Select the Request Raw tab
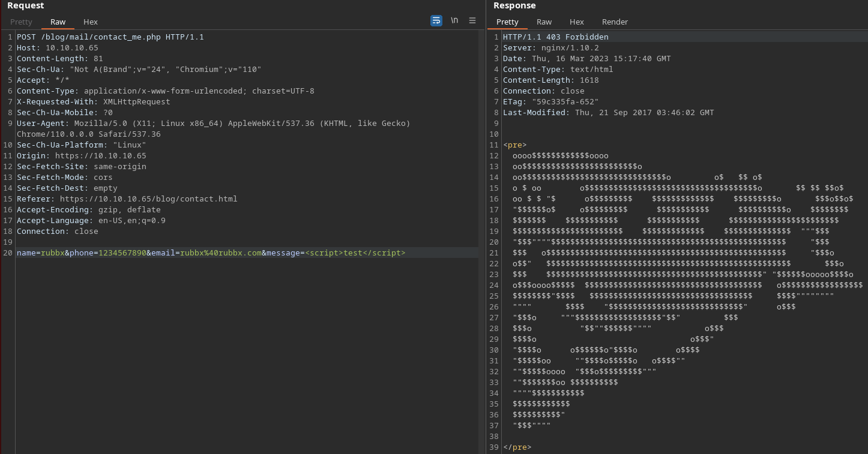Image resolution: width=868 pixels, height=454 pixels. 58,22
